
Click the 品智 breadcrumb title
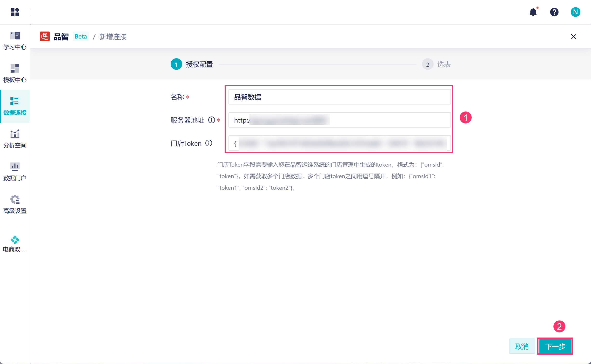[x=61, y=37]
